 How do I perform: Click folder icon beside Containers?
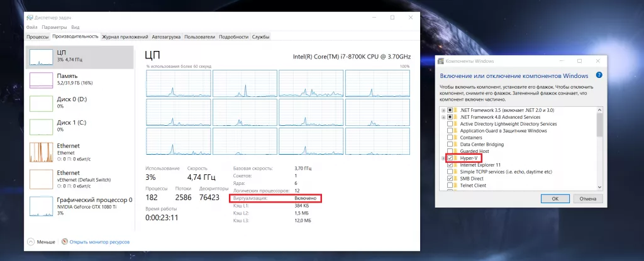point(457,138)
